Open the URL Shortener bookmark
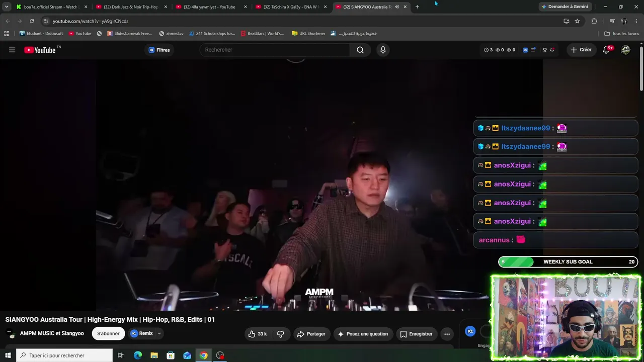 coord(308,34)
